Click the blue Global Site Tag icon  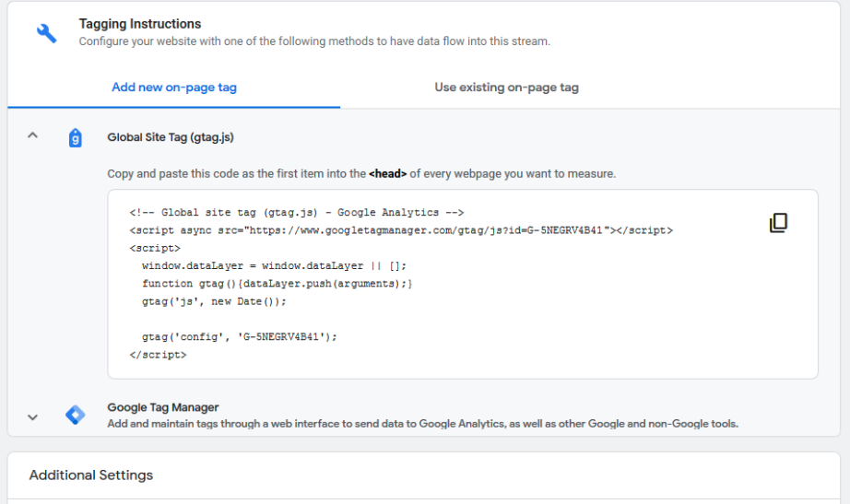click(76, 138)
